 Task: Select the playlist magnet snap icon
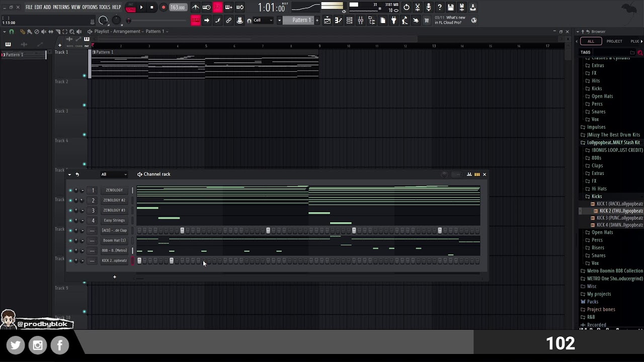pos(13,32)
